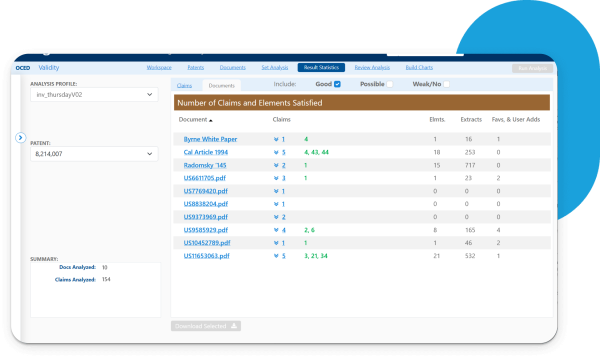This screenshot has width=600, height=360.
Task: Open the US7769420.pdf document link
Action: [x=205, y=191]
